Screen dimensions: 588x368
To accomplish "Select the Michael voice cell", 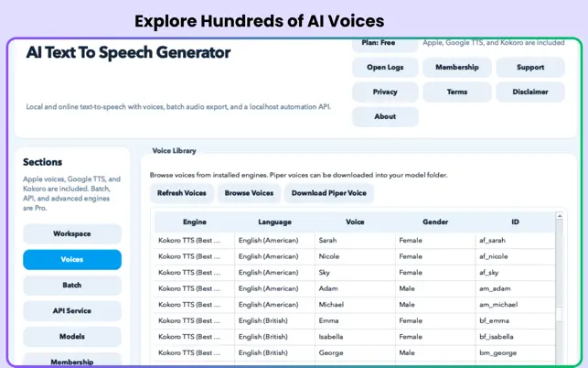I will pyautogui.click(x=355, y=305).
